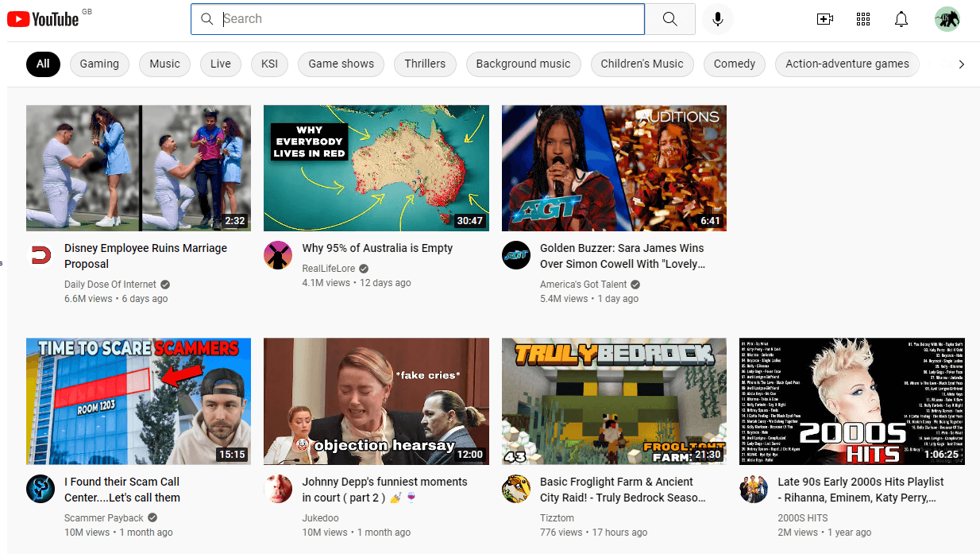Start voice search with microphone icon
The width and height of the screenshot is (980, 554).
(718, 19)
